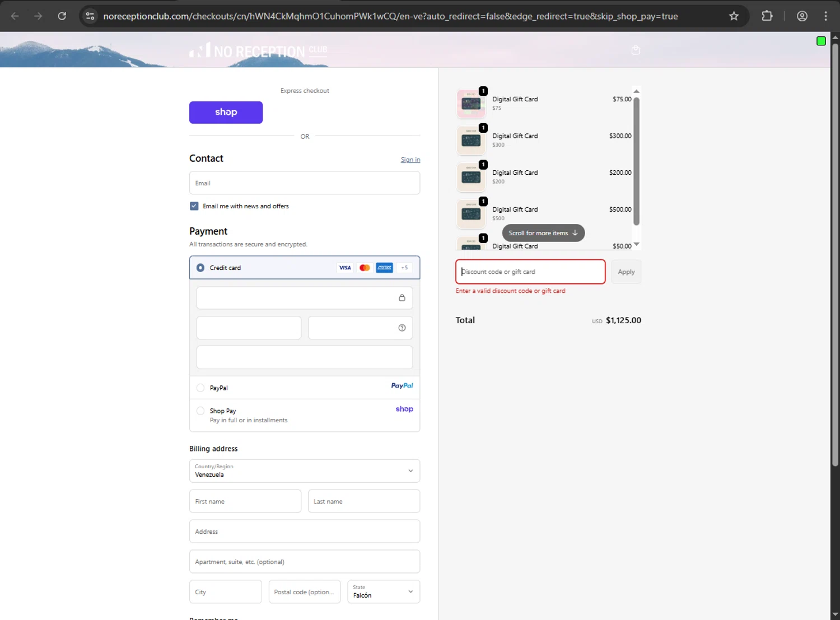
Task: Click 'Enter a valid discount code' error text
Action: tap(510, 291)
